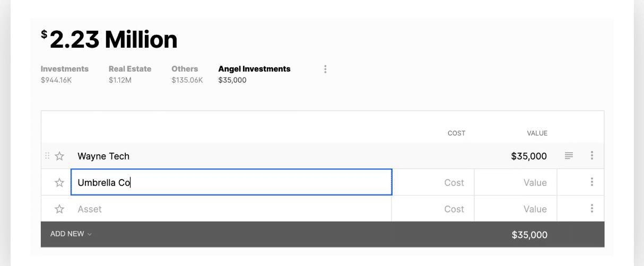Click Cost field for Umbrella Co
Screen dimensions: 644x266
(433, 183)
